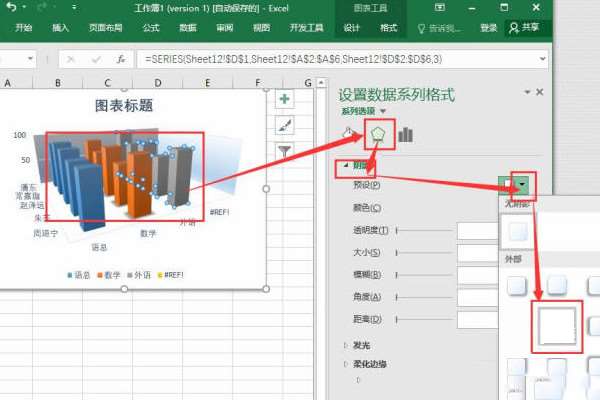
Task: Click the transparency (透明度) slider track
Action: point(424,230)
